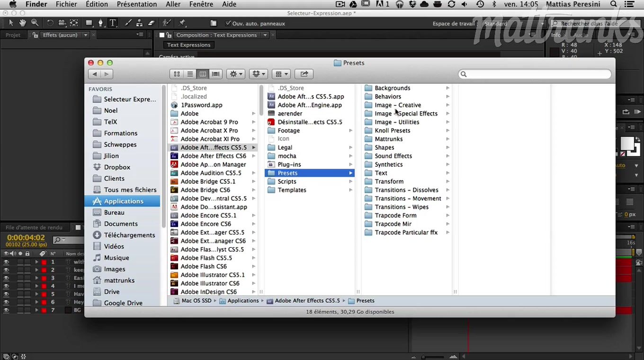Choose the Clone Stamp tool
644x360 pixels.
pos(140,23)
